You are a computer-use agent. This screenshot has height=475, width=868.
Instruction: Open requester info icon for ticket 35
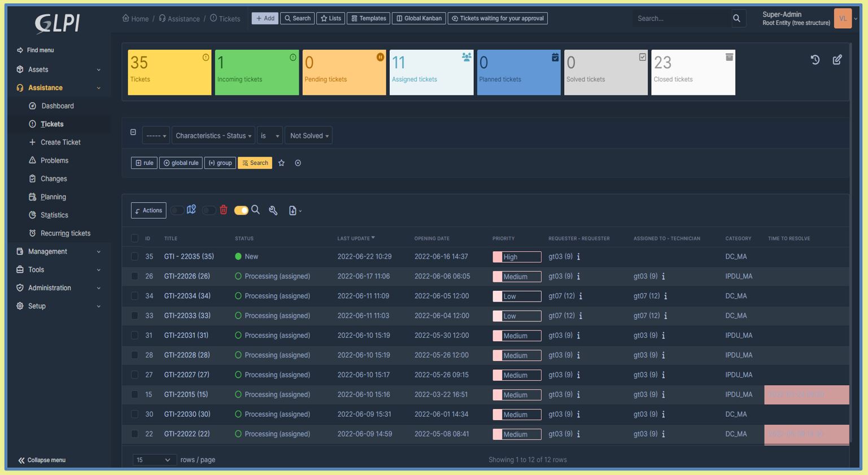click(578, 257)
